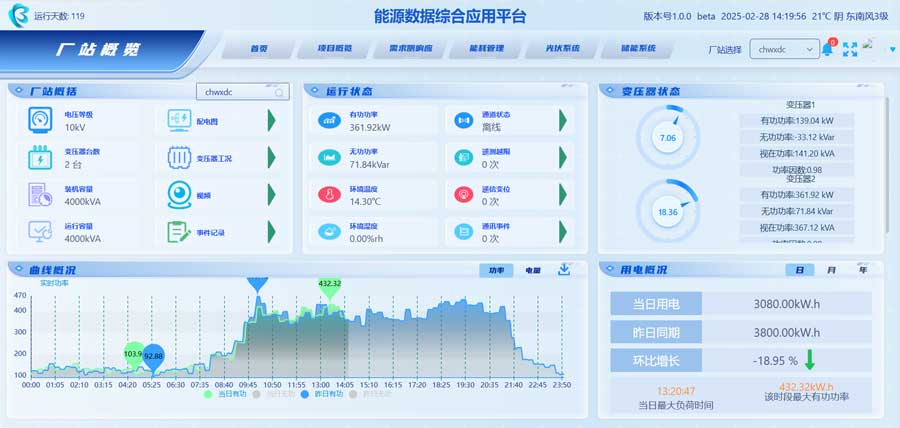The image size is (900, 428).
Task: Enter fullscreen with the expand icon
Action: click(x=850, y=48)
